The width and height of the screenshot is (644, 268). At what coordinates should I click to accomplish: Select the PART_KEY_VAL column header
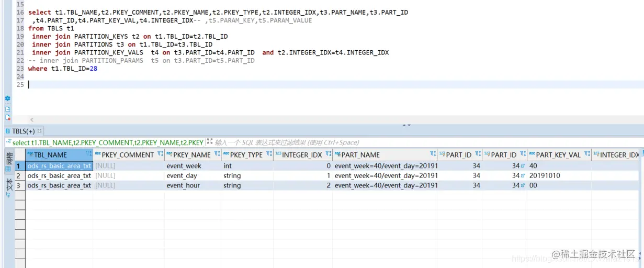(x=558, y=154)
